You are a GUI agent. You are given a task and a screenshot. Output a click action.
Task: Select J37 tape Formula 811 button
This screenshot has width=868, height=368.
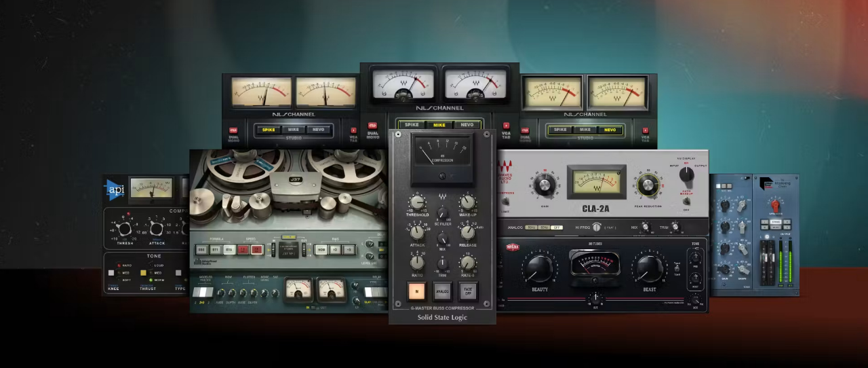(214, 250)
